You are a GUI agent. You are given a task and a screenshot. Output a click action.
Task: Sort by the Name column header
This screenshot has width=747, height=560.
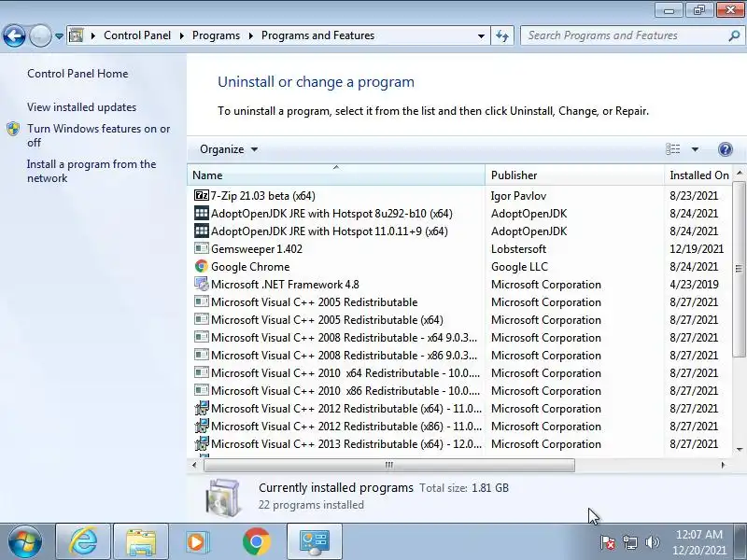(x=336, y=175)
